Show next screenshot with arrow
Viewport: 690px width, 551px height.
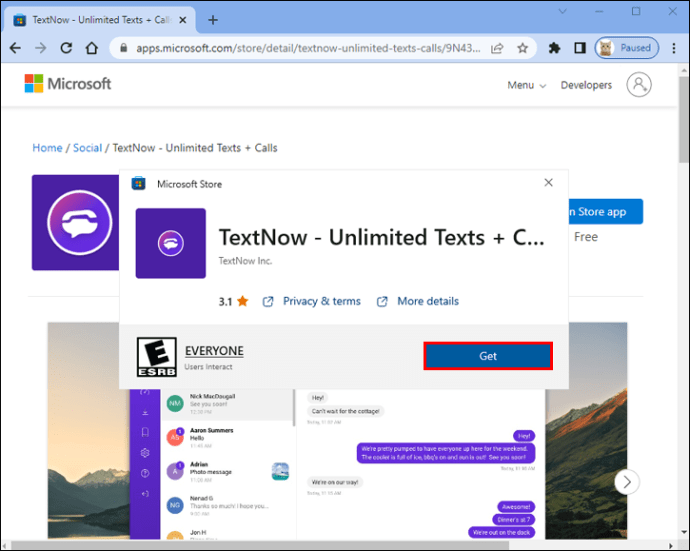tap(627, 482)
